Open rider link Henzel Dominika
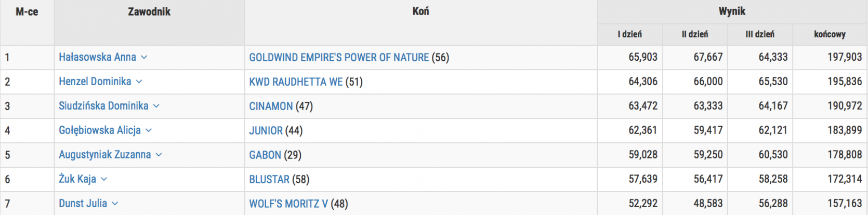This screenshot has height=215, width=868. (x=95, y=82)
